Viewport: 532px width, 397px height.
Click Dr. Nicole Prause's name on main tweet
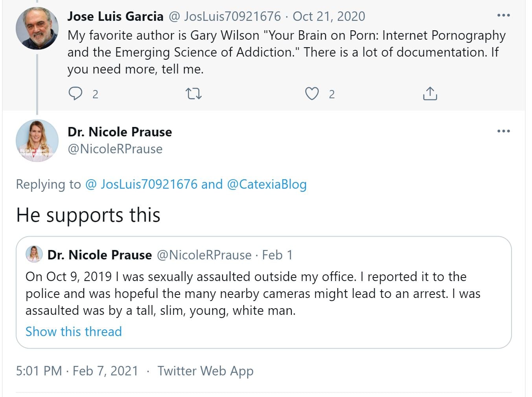coord(120,132)
